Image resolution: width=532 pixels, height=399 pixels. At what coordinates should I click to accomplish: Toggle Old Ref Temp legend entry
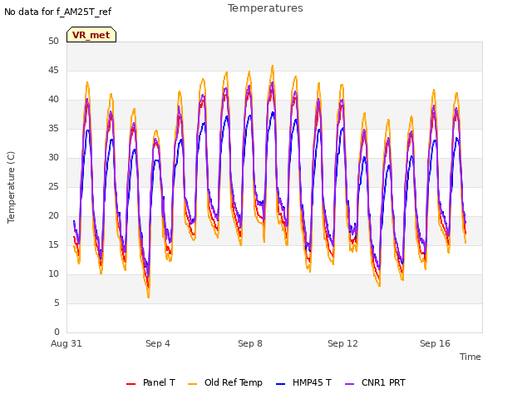pos(225,382)
